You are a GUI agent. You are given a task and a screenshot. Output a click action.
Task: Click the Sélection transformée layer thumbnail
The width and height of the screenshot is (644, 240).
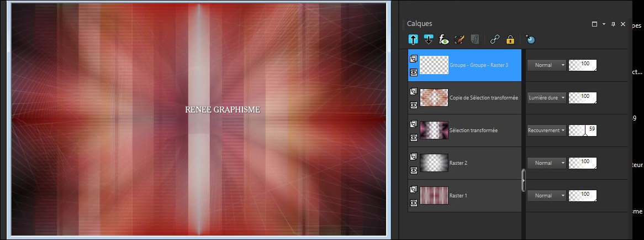(434, 131)
